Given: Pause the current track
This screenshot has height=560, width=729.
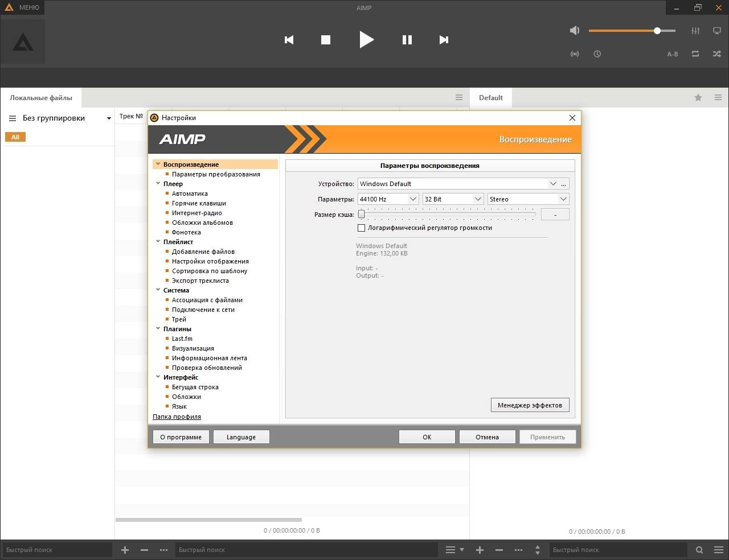Looking at the screenshot, I should tap(407, 40).
